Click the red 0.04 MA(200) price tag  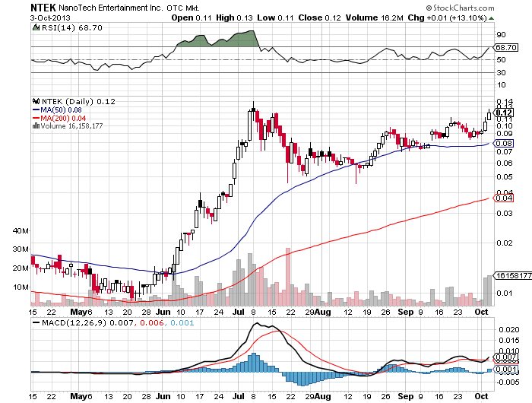pyautogui.click(x=504, y=198)
